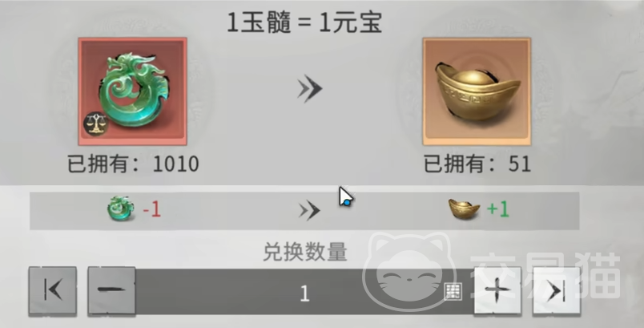The height and width of the screenshot is (328, 644).
Task: Tap the scales badge on jade icon
Action: [95, 124]
